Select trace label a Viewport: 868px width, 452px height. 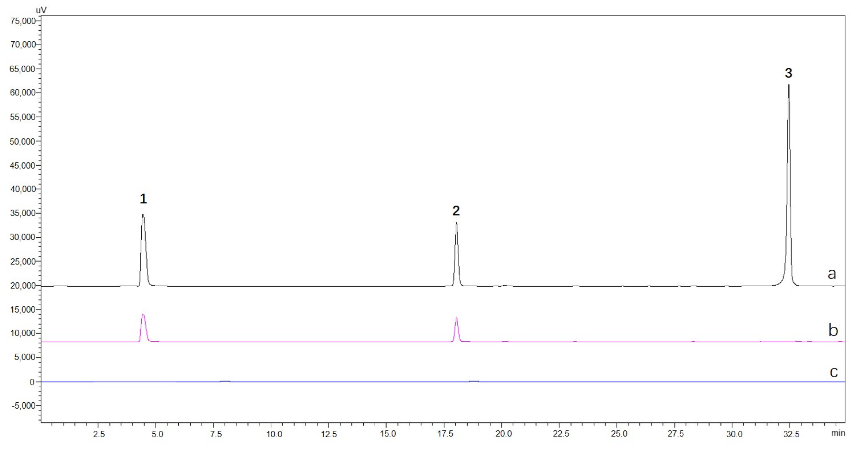coord(832,274)
